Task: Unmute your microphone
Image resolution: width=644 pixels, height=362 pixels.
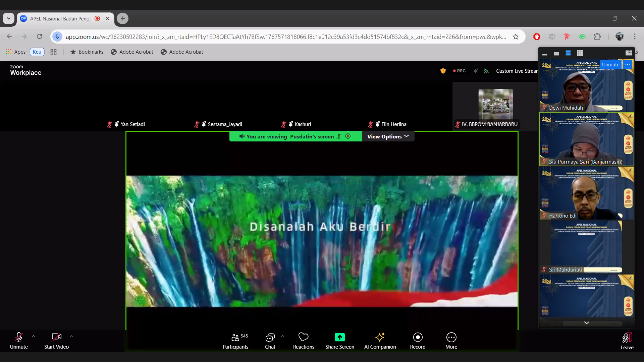Action: 19,341
